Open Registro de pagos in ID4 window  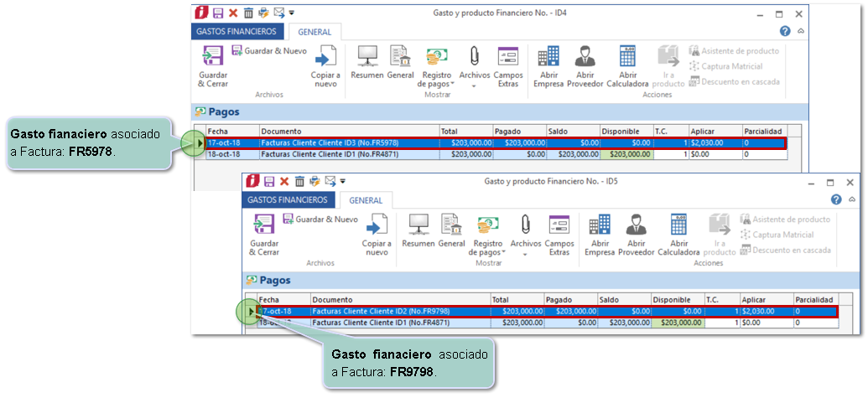[436, 67]
